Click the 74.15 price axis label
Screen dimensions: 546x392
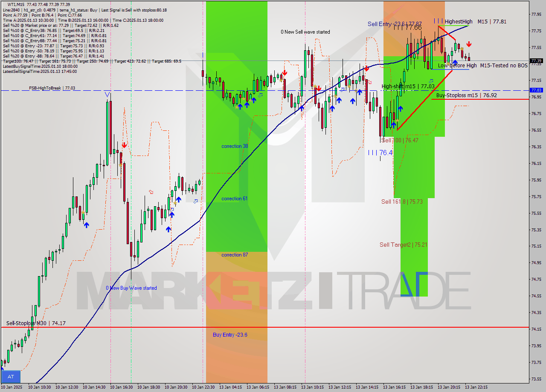coord(536,329)
